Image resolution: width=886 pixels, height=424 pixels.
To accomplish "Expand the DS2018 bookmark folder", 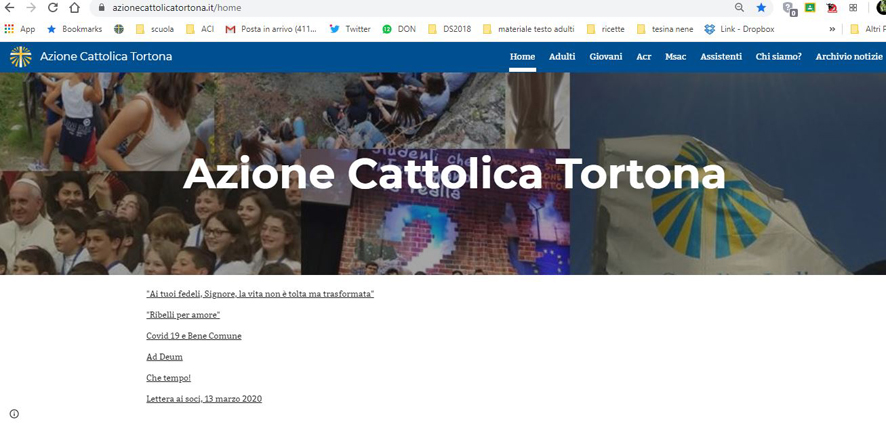I will pos(449,29).
